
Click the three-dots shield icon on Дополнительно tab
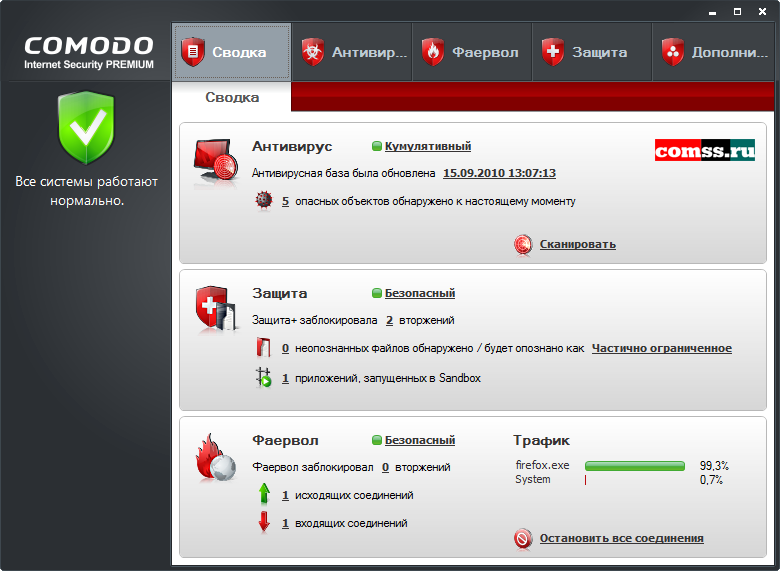(x=673, y=52)
